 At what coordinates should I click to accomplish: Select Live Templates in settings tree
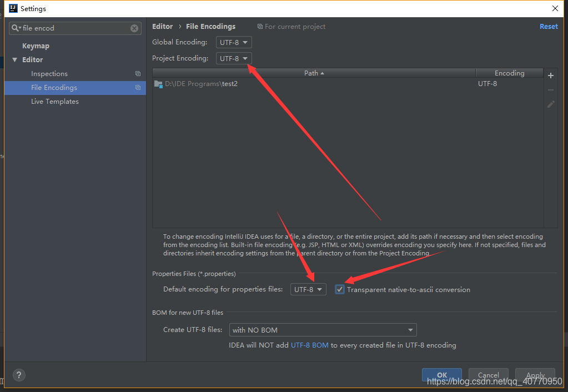point(55,102)
